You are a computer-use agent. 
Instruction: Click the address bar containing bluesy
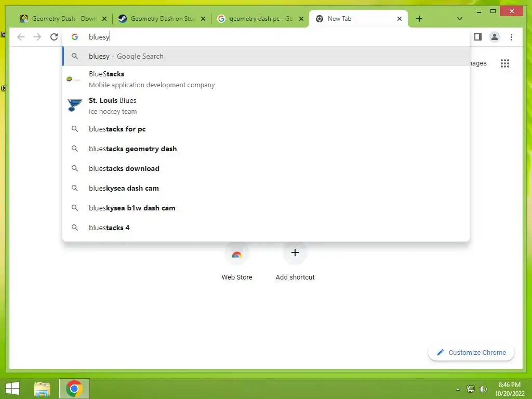coord(265,37)
